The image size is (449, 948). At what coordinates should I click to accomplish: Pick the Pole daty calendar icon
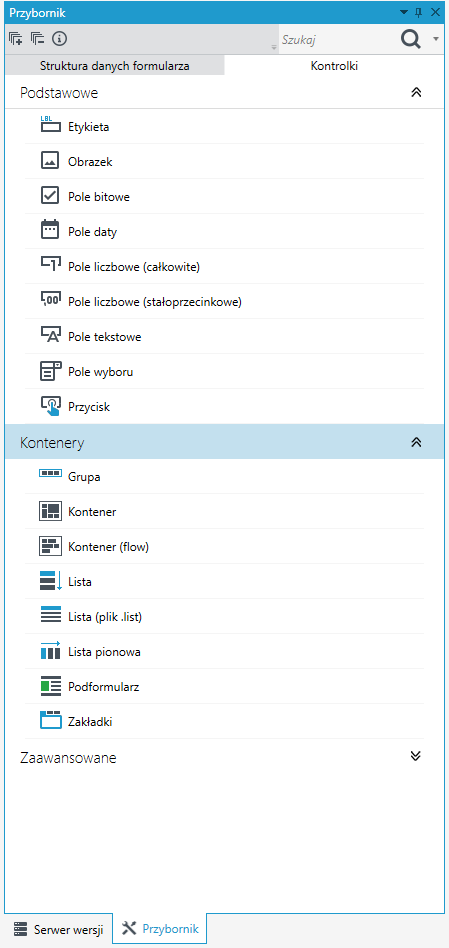tap(50, 230)
